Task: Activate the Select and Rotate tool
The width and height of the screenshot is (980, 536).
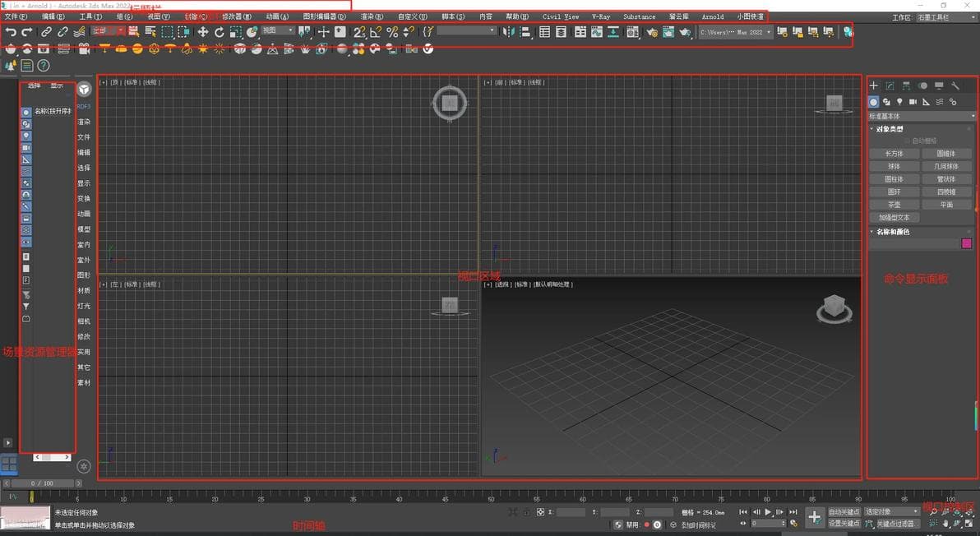Action: pyautogui.click(x=219, y=32)
